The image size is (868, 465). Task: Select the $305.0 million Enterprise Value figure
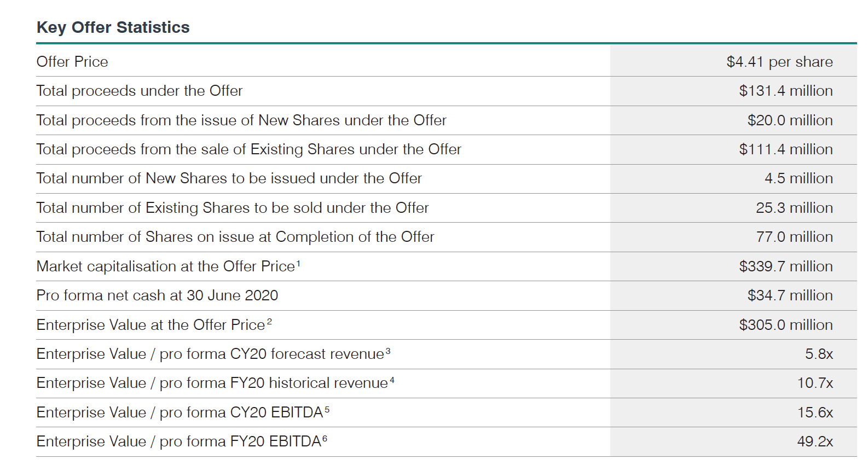click(x=785, y=325)
